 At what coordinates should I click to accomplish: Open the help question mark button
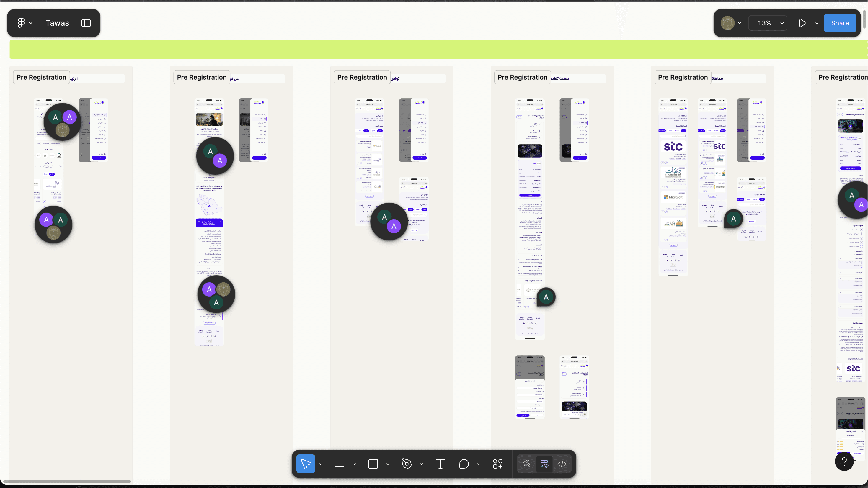tap(844, 461)
